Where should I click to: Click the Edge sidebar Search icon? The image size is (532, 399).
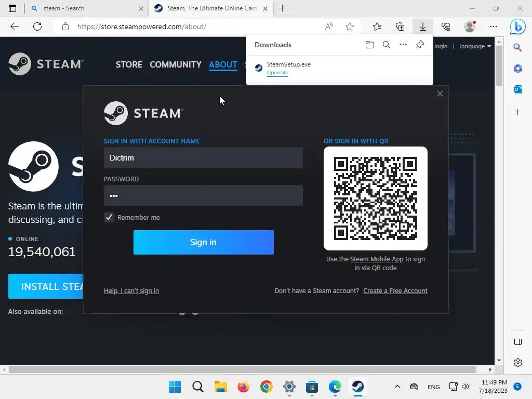tap(517, 47)
